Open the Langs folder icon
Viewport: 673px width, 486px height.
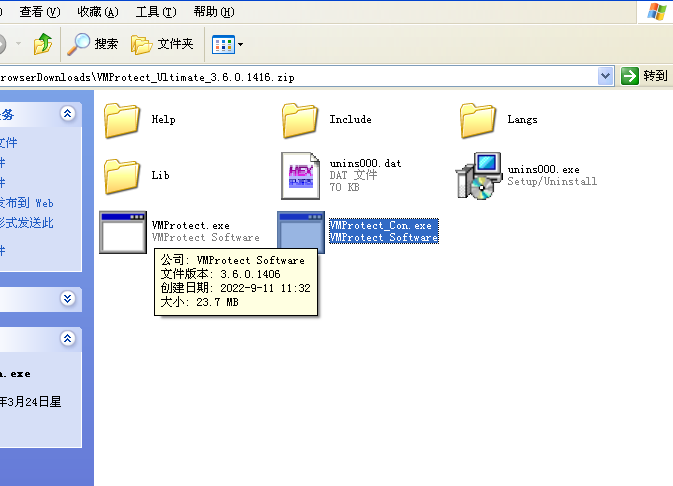point(478,120)
